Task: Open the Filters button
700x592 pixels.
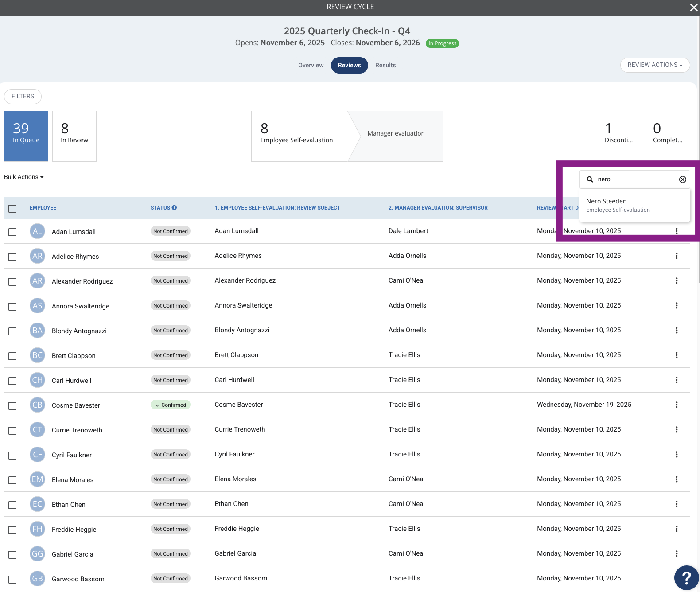Action: (x=23, y=96)
